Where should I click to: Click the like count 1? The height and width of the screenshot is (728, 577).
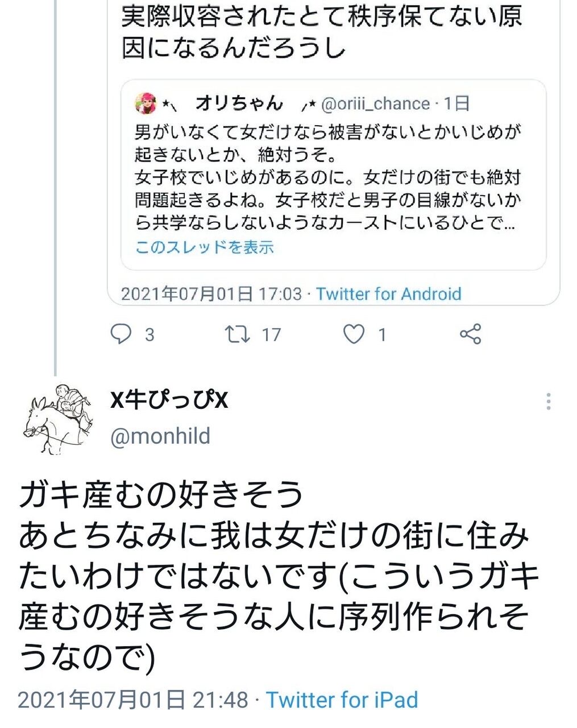click(x=382, y=334)
